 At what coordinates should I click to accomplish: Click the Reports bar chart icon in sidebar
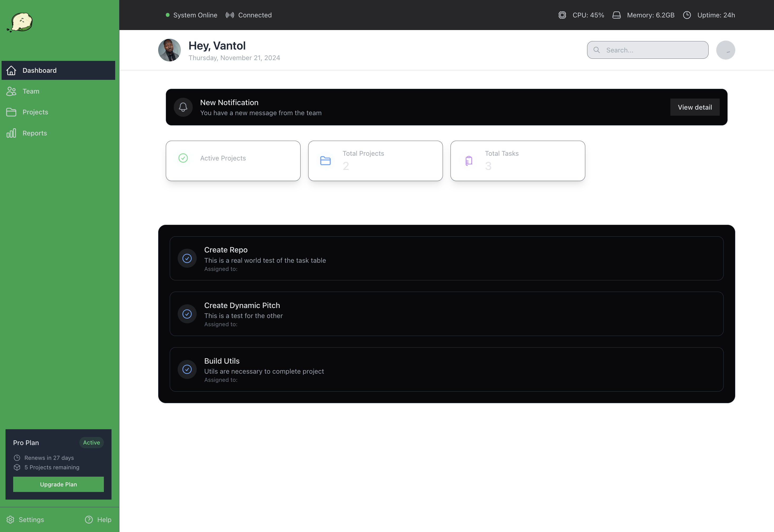coord(11,133)
